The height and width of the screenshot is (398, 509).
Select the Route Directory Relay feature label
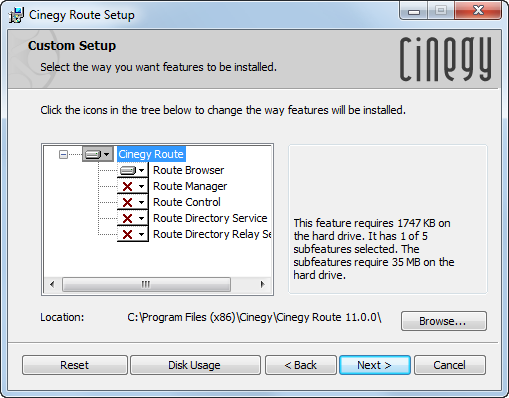[212, 234]
